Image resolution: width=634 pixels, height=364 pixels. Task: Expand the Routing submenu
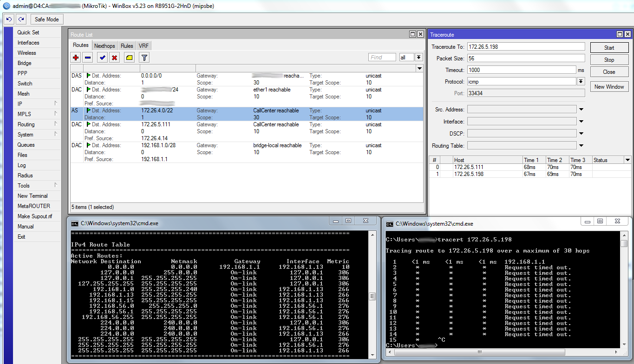click(38, 124)
